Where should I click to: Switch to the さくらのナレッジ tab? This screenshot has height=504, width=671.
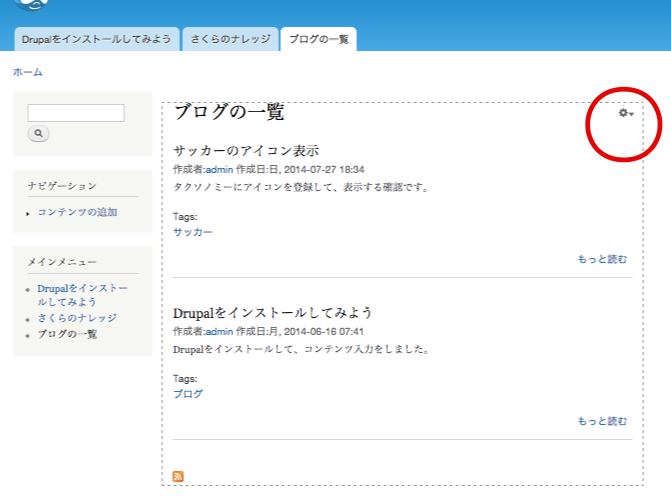(x=230, y=39)
